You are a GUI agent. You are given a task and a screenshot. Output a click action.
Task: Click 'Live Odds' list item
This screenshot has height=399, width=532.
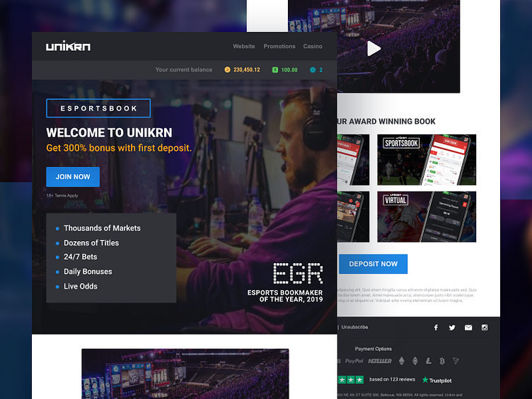tap(81, 287)
